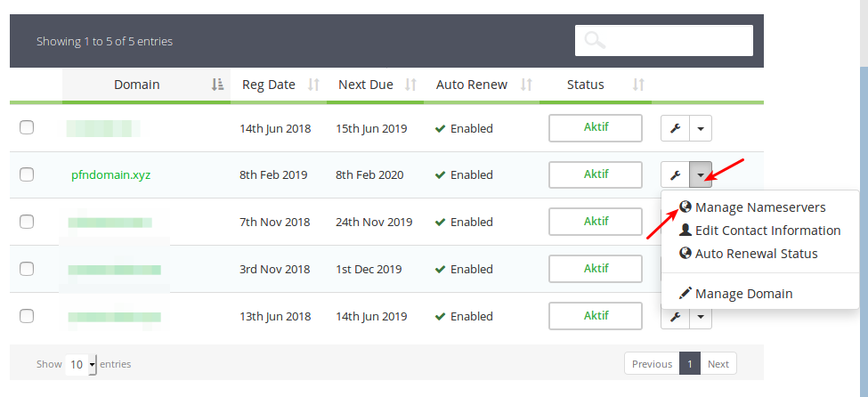868x397 pixels.
Task: Click the Next Due column header
Action: click(x=375, y=85)
